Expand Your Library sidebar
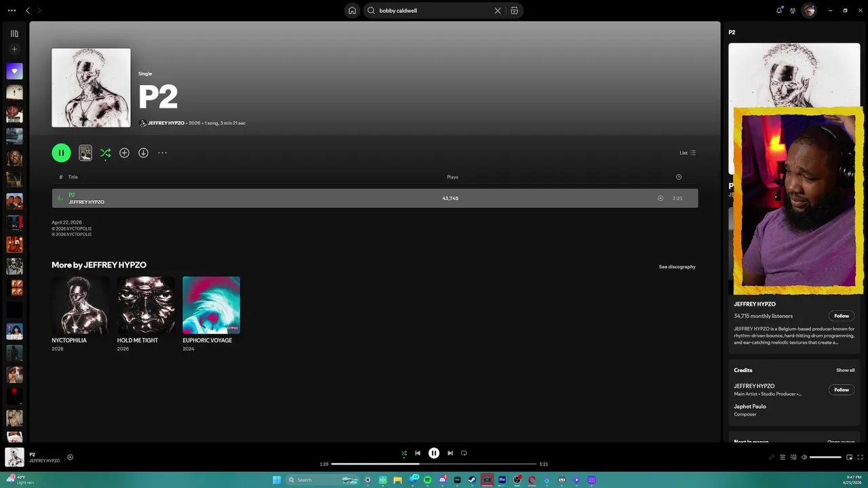Image resolution: width=868 pixels, height=488 pixels. (14, 33)
